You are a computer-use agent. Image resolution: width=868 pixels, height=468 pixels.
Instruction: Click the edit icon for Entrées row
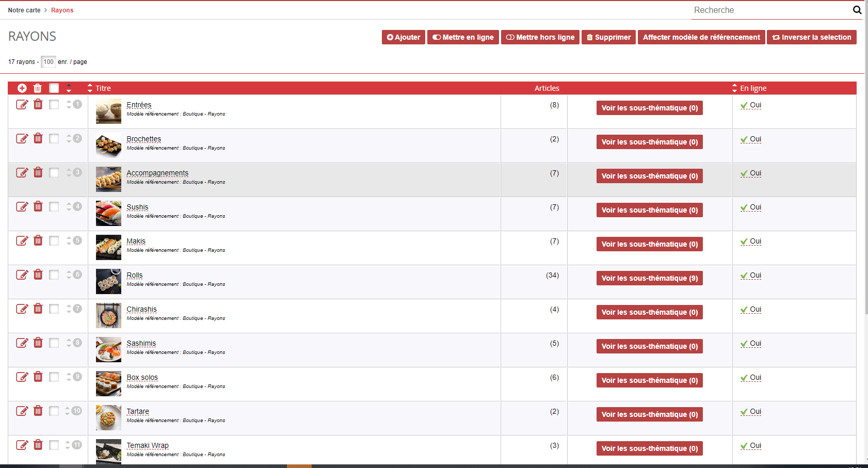[22, 105]
